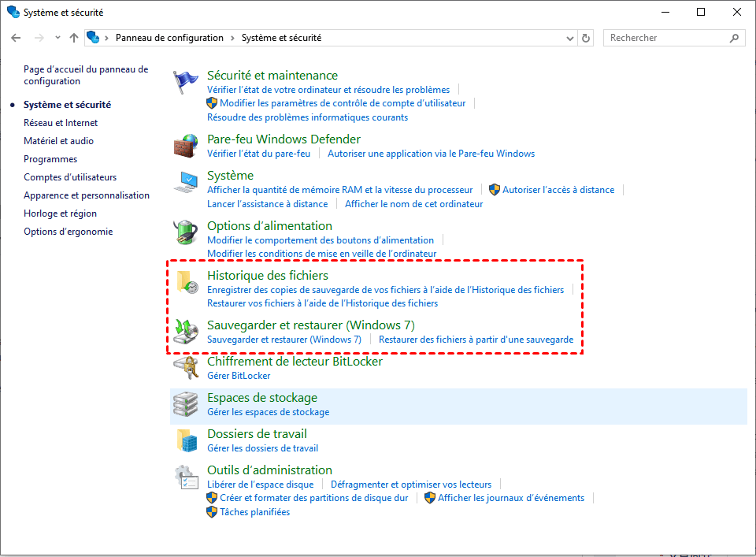Open the recent locations dropdown arrow
Image resolution: width=756 pixels, height=557 pixels.
pos(57,38)
